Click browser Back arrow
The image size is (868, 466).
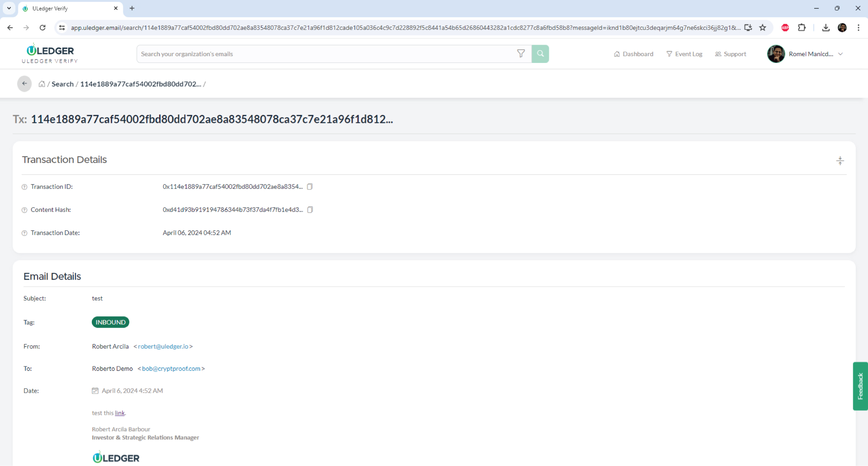[10, 28]
